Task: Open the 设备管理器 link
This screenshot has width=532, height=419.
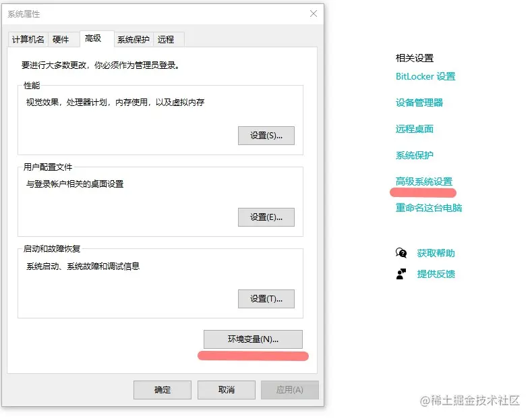Action: (x=419, y=103)
